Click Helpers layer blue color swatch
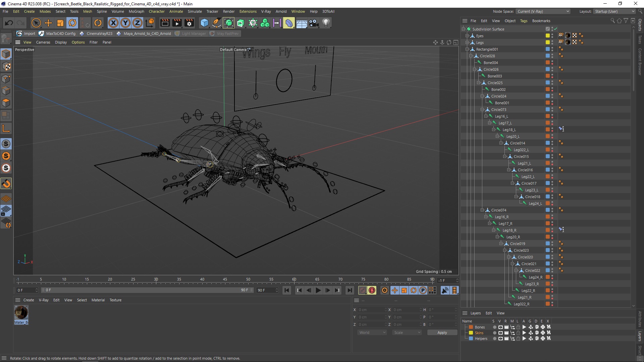The height and width of the screenshot is (362, 644). (471, 339)
